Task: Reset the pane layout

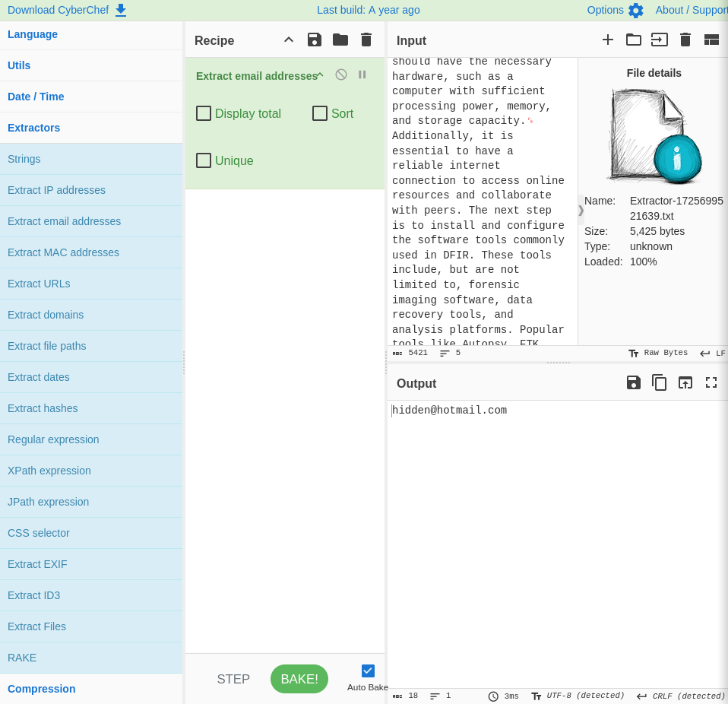Action: click(711, 40)
